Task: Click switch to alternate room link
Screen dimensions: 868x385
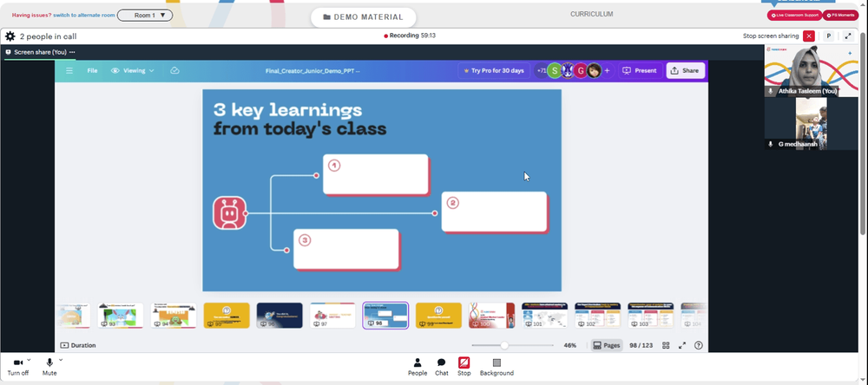Action: point(84,16)
